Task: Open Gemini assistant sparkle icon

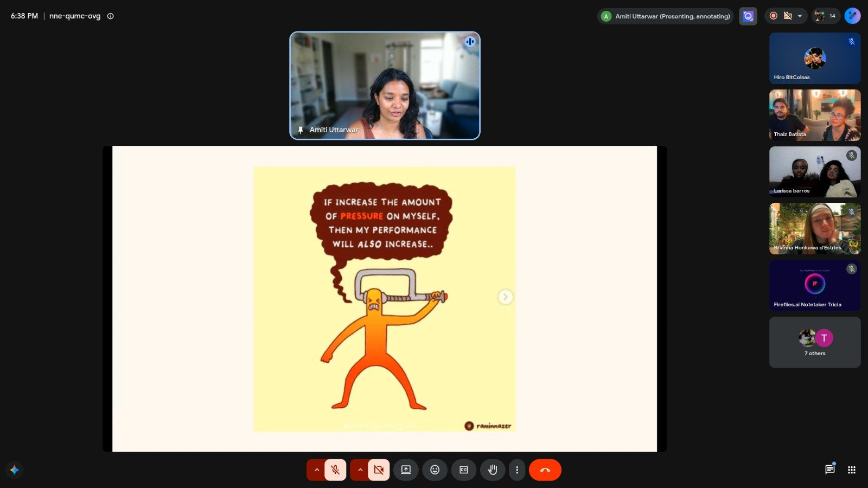Action: tap(15, 470)
